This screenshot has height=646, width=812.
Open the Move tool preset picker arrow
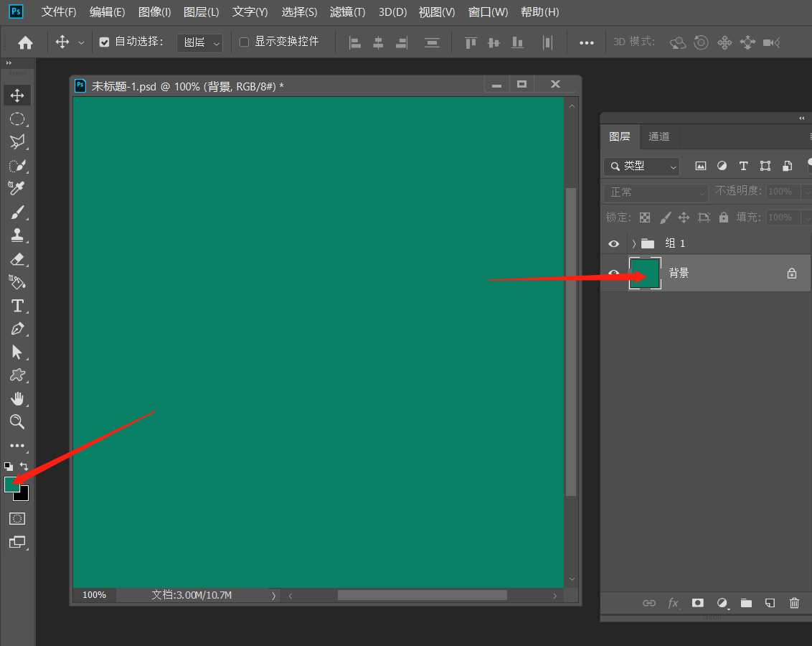click(81, 42)
